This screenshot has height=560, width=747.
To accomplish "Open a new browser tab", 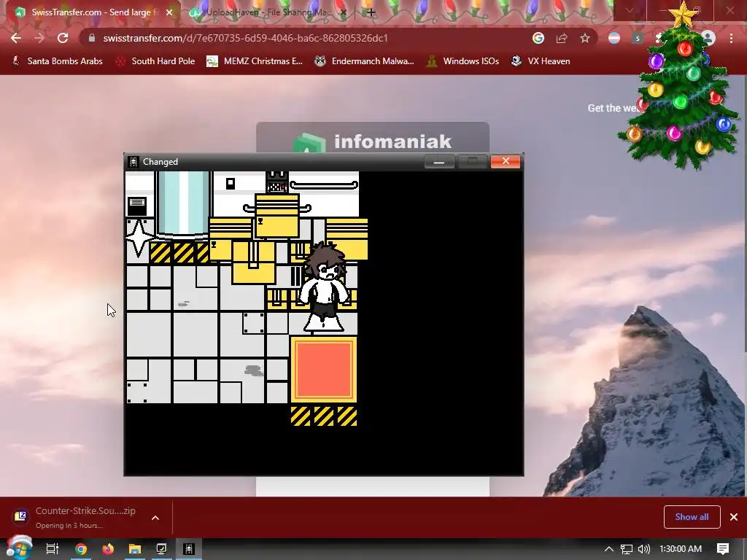I will point(371,12).
